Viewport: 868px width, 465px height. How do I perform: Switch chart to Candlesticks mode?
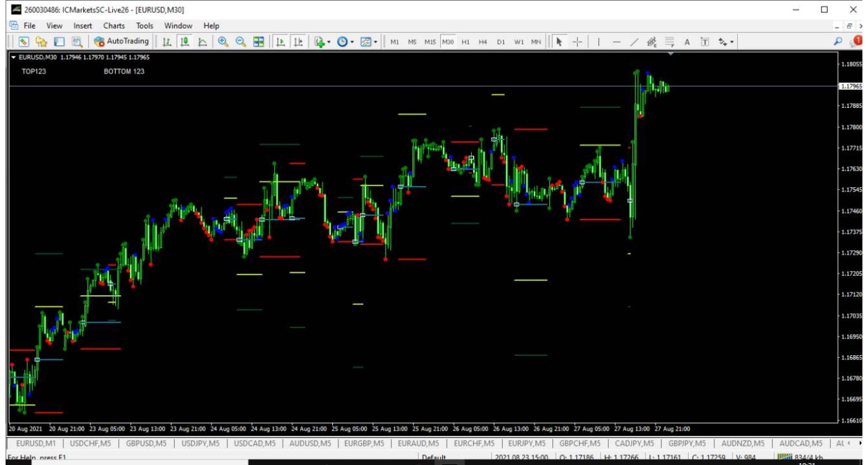coord(185,42)
